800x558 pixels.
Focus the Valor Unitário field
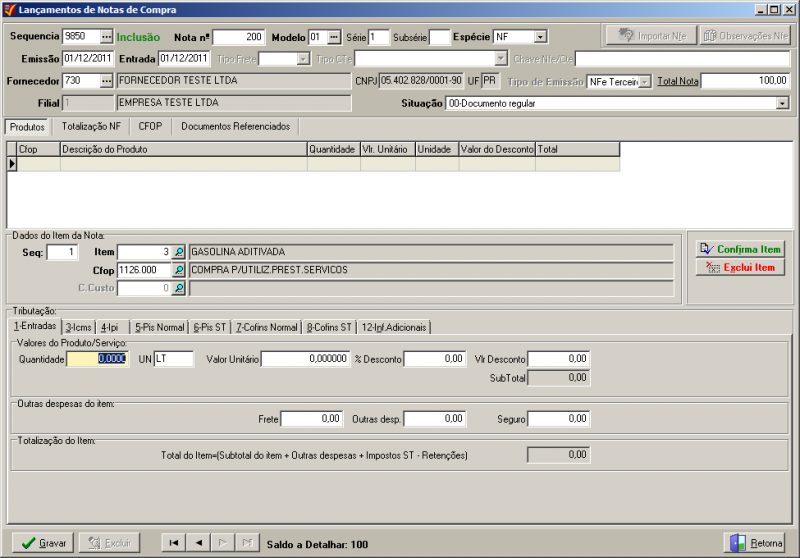click(306, 359)
